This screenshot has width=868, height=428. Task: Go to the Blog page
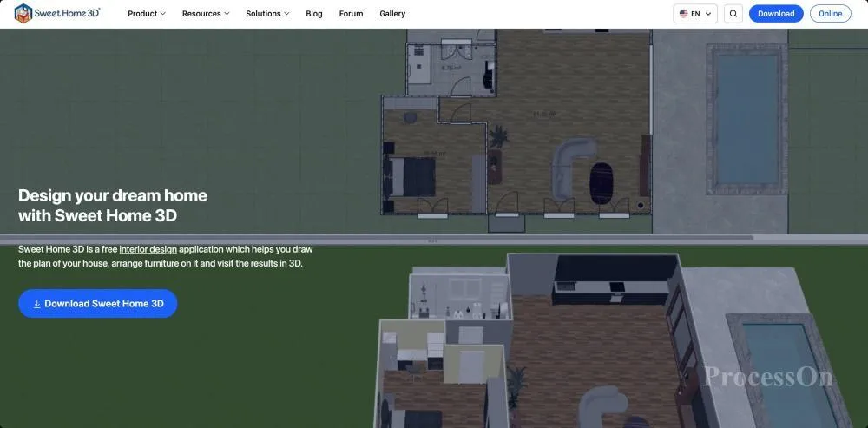314,14
